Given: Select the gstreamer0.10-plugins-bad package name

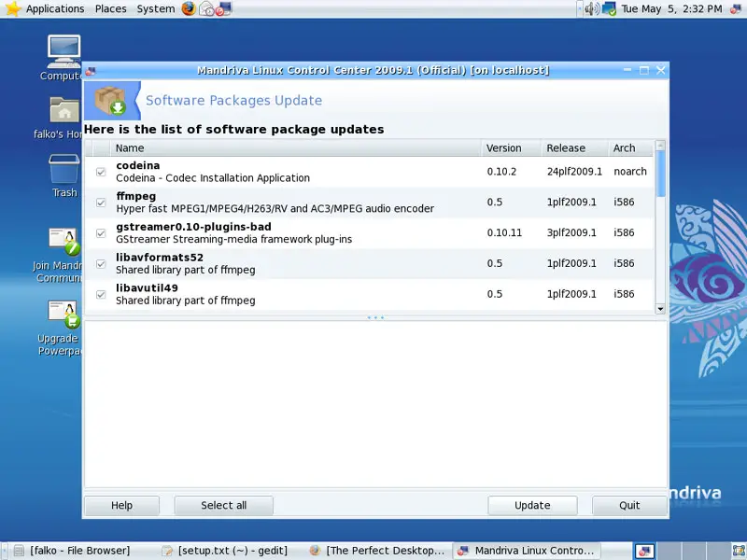Looking at the screenshot, I should tap(193, 227).
